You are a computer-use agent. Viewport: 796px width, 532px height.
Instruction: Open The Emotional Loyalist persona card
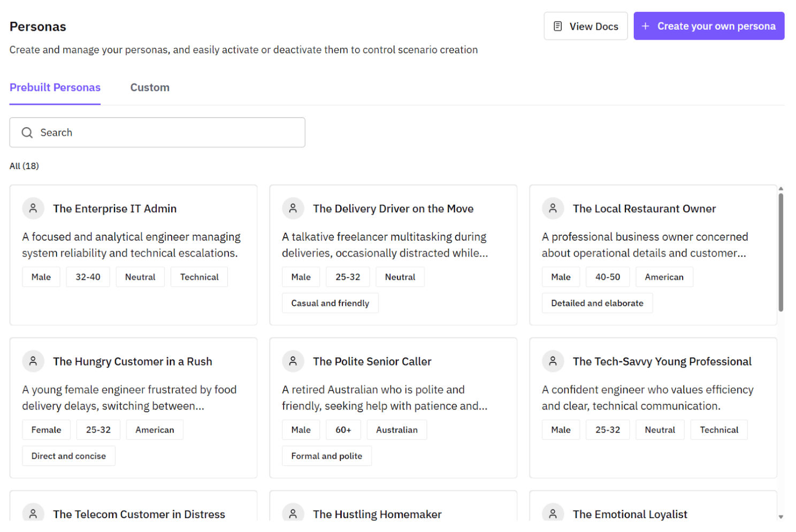[630, 514]
